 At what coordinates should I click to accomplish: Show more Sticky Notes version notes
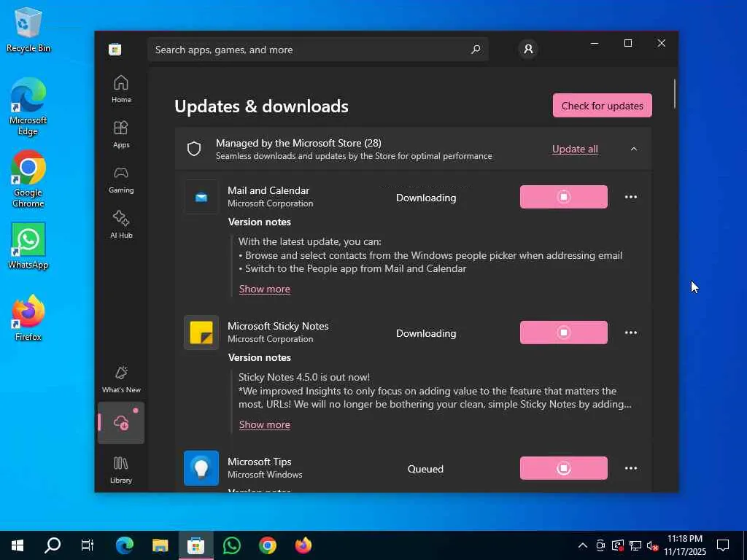[264, 425]
